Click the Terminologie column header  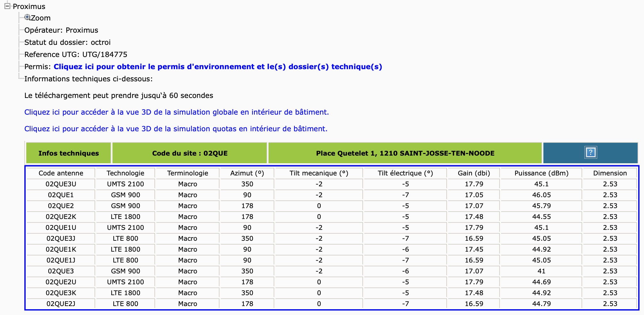click(187, 173)
